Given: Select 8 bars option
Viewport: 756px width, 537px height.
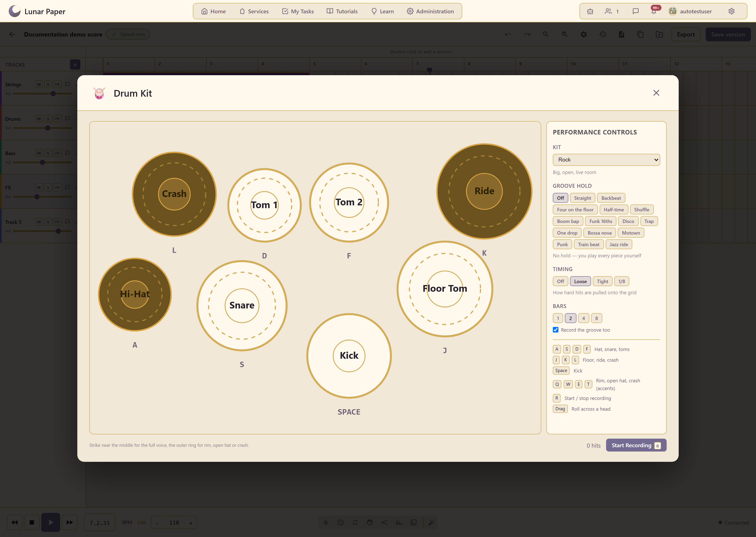Looking at the screenshot, I should 596,318.
